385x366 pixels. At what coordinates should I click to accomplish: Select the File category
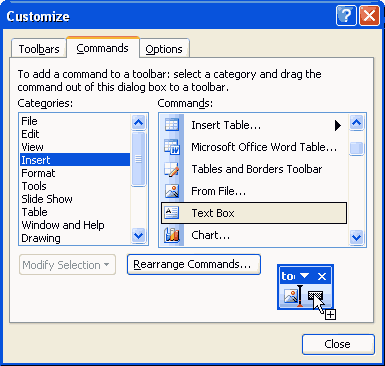75,121
